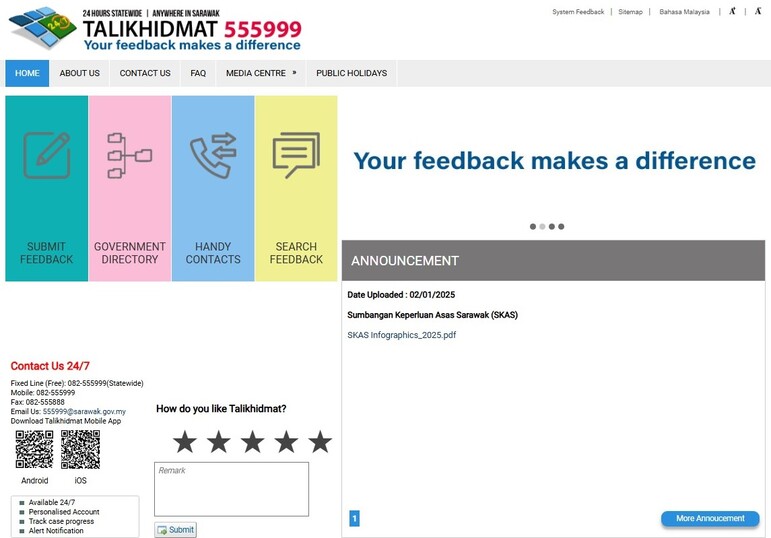Rate Talikhidmat with the fourth star

tap(286, 442)
